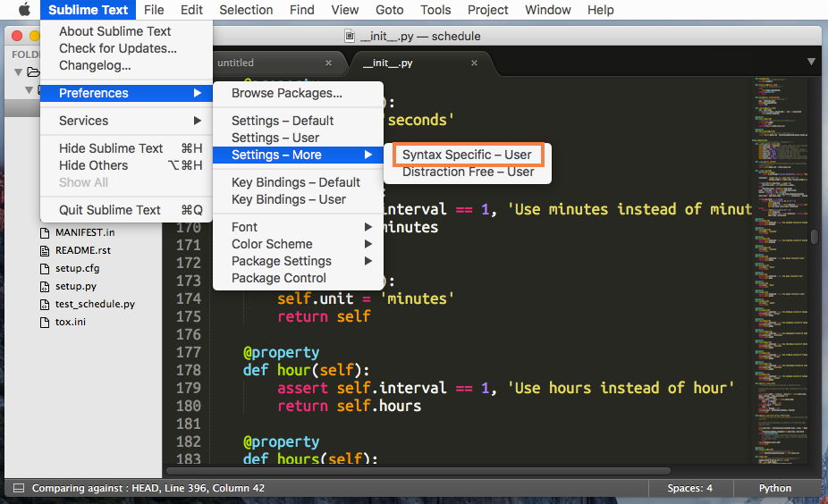Click the Sublime Text menu title

[x=88, y=10]
